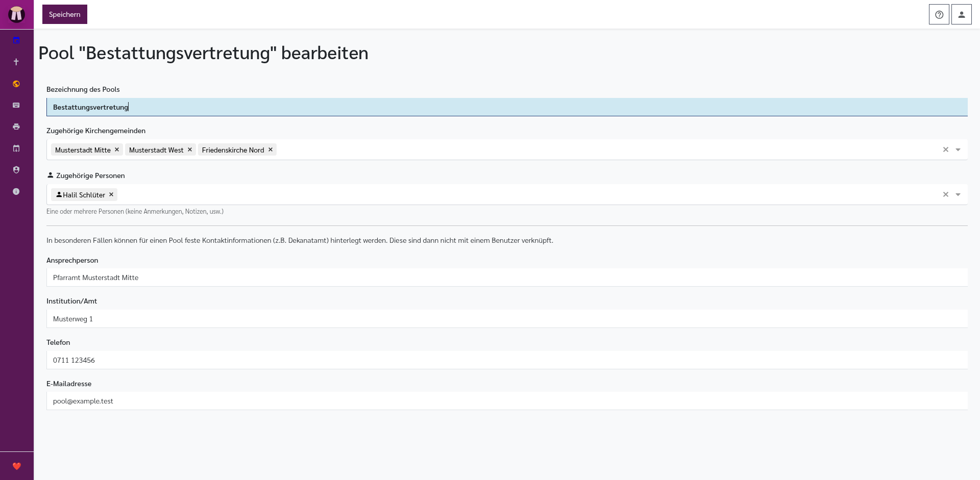Expand the Kirchengemeinden dropdown
The image size is (980, 480).
[958, 149]
